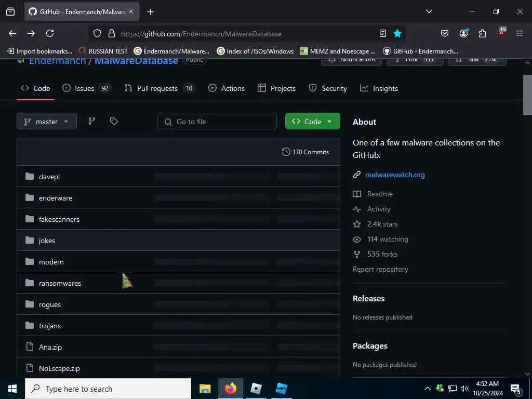Open the Firefox account icon
Image resolution: width=532 pixels, height=399 pixels.
coord(463,33)
